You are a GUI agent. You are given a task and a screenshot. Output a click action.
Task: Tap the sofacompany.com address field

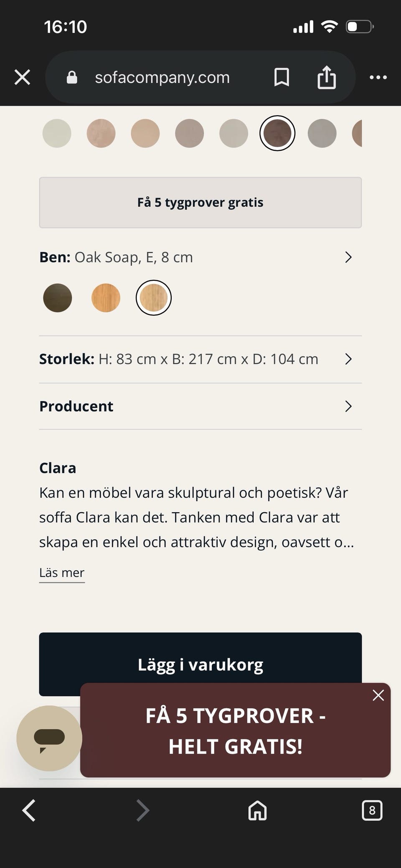[162, 77]
